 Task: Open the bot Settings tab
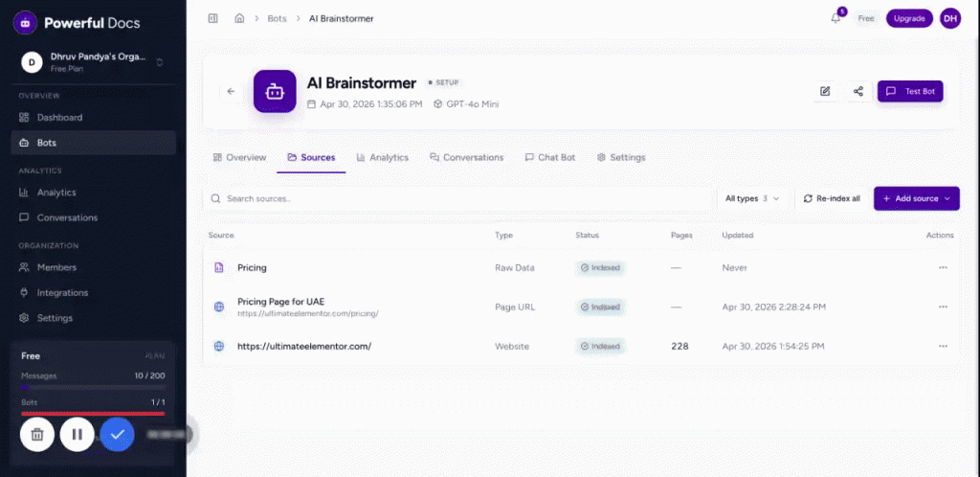pyautogui.click(x=620, y=157)
